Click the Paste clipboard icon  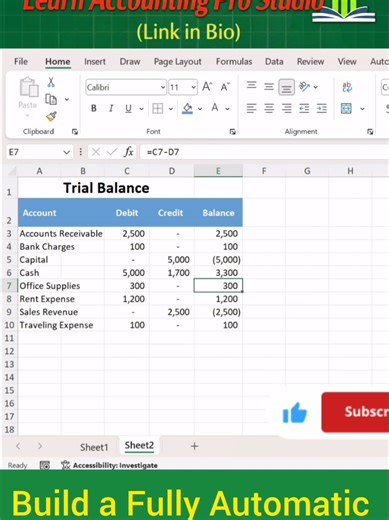click(x=28, y=87)
